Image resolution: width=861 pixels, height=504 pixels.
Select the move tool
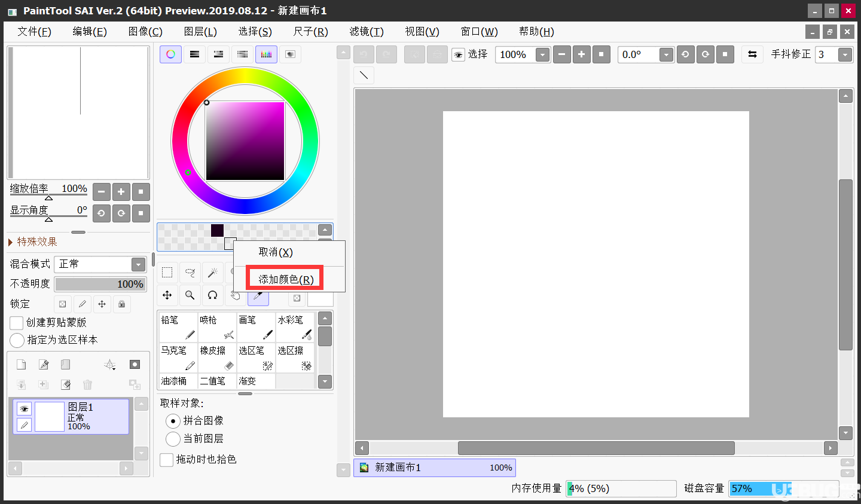click(x=167, y=295)
